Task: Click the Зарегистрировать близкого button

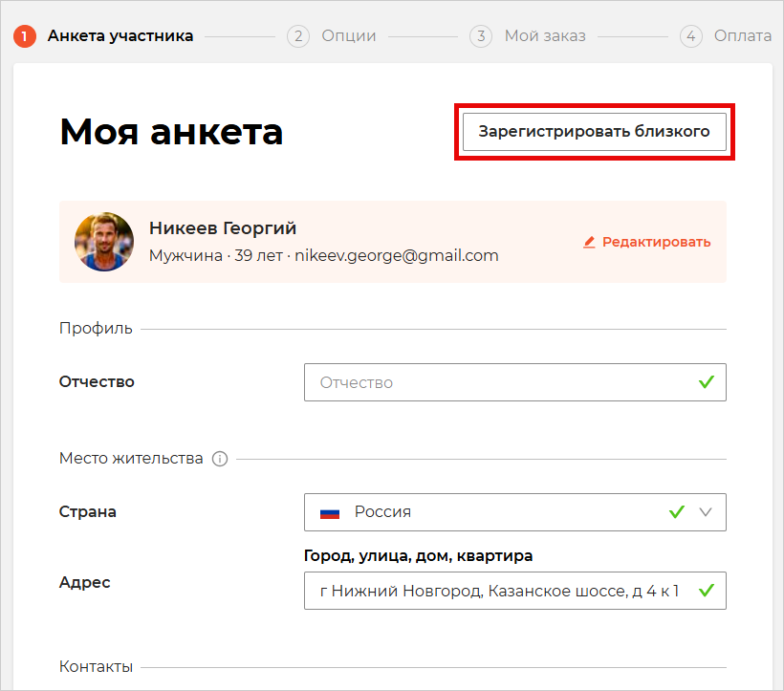Action: (x=595, y=132)
